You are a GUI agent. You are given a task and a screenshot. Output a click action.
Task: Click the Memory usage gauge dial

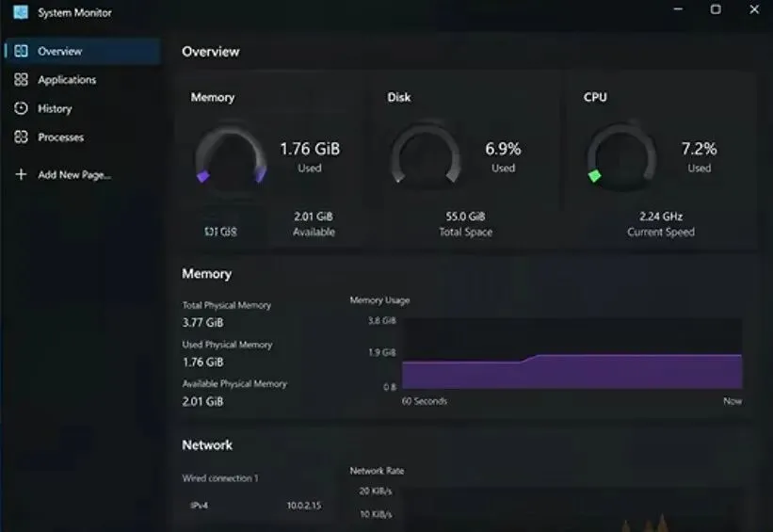[231, 155]
